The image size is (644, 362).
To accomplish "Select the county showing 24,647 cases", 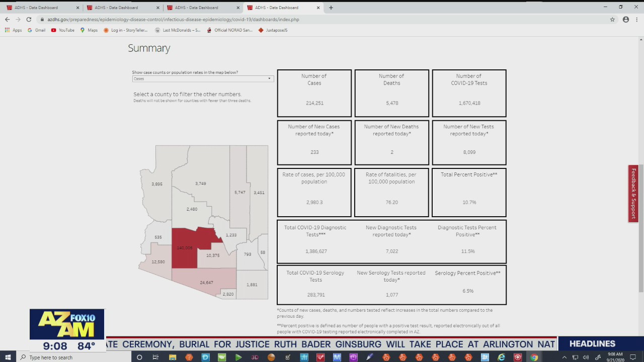I will point(206,282).
